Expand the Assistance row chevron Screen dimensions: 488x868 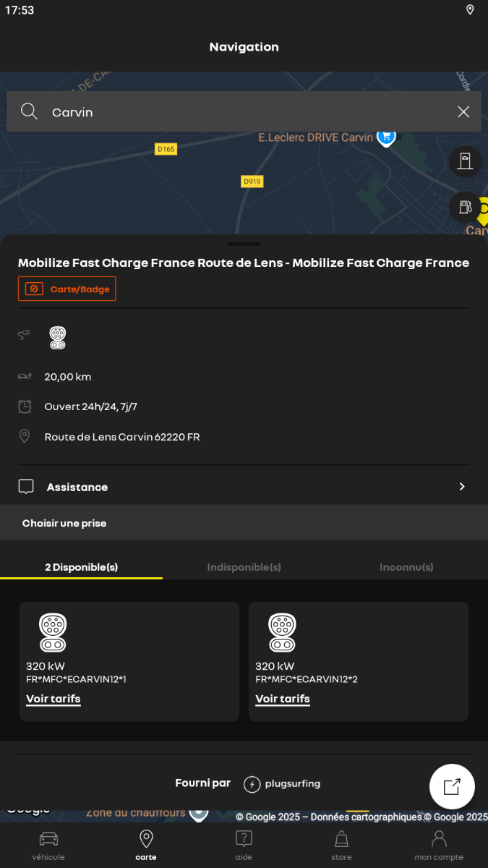(462, 487)
